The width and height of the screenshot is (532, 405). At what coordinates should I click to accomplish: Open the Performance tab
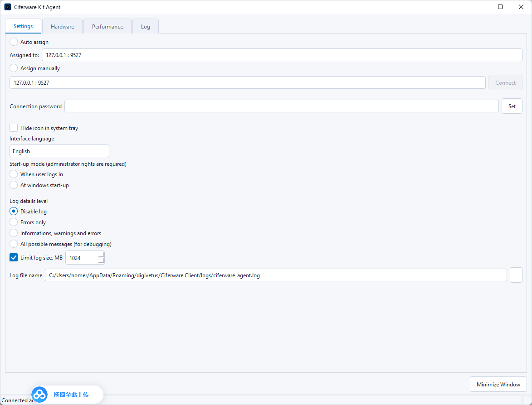click(107, 26)
